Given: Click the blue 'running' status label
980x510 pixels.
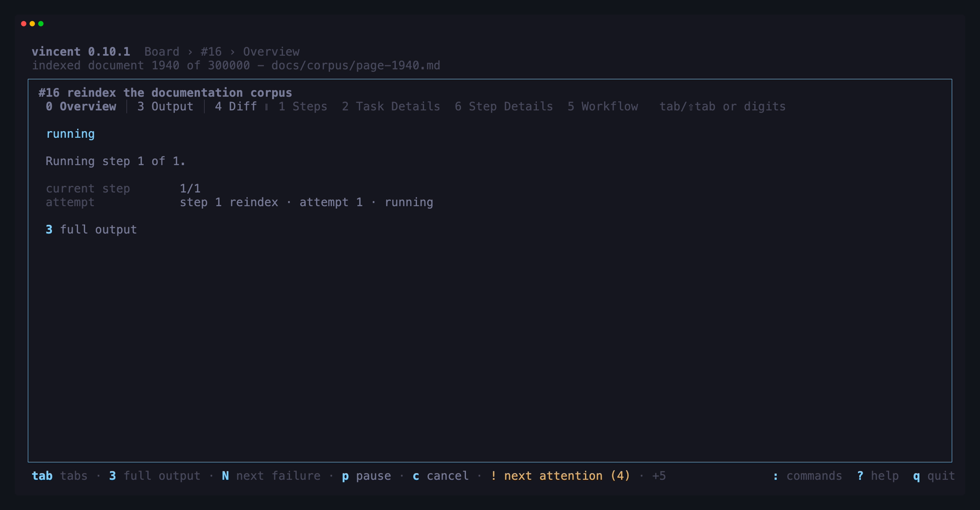Looking at the screenshot, I should [x=70, y=134].
